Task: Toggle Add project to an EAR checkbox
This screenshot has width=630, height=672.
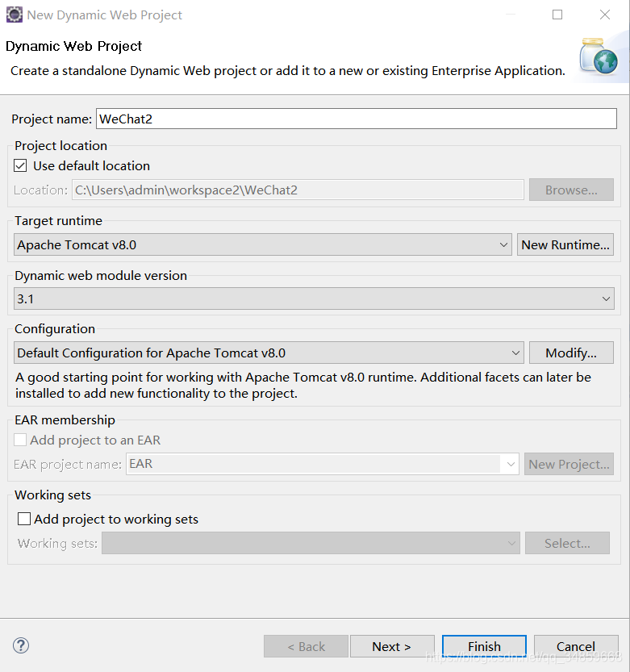Action: (20, 440)
